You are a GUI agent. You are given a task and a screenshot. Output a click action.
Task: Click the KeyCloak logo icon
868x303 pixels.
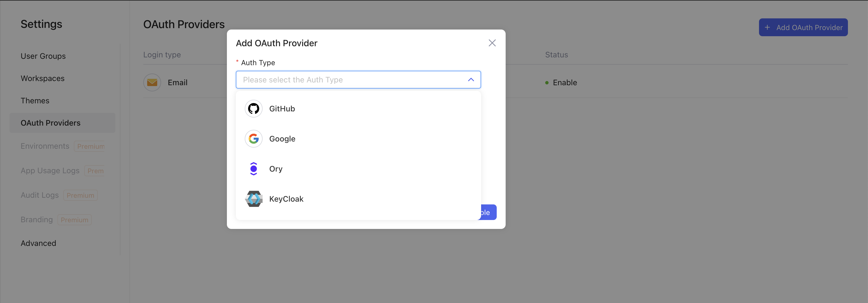253,199
